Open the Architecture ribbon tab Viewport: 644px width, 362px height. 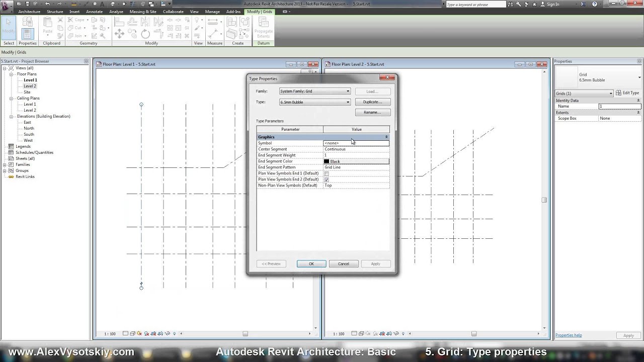pos(29,12)
